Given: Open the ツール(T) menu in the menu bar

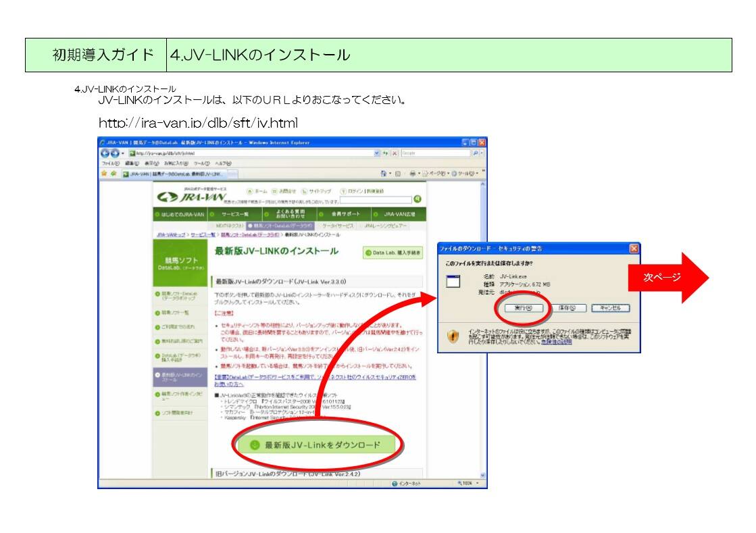Looking at the screenshot, I should (201, 164).
